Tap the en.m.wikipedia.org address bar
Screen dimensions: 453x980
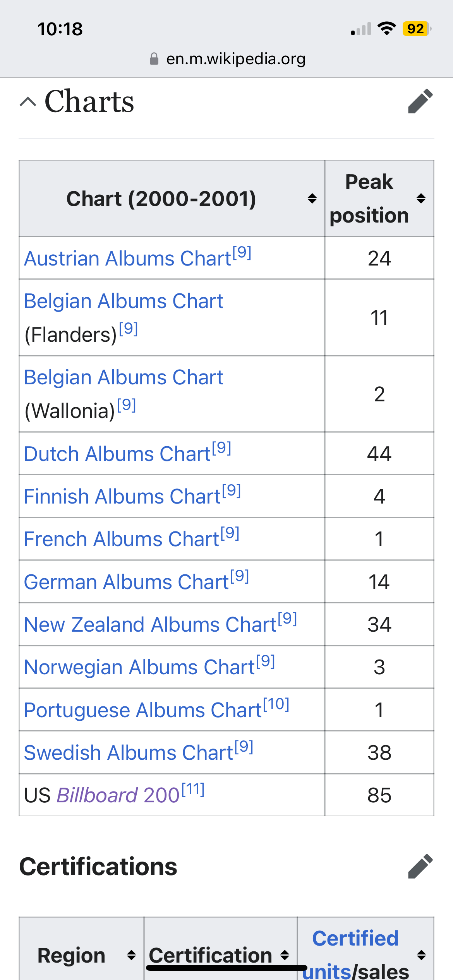click(235, 59)
